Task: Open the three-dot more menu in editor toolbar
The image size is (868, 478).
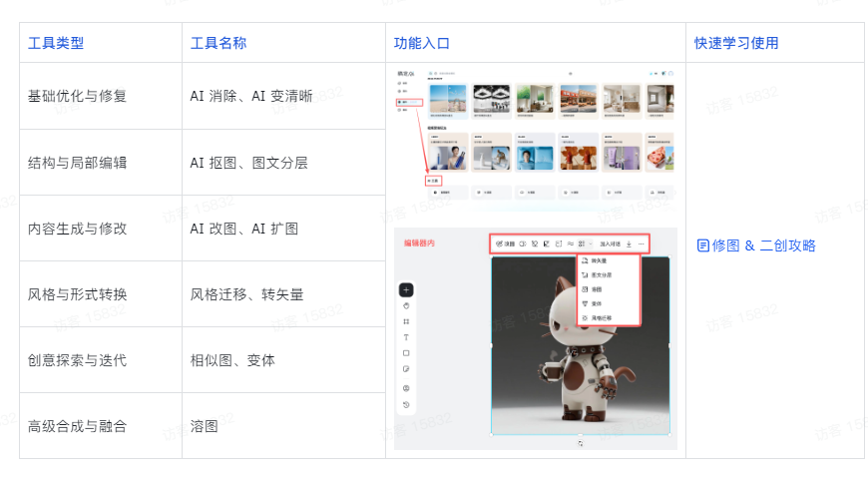Action: (642, 243)
